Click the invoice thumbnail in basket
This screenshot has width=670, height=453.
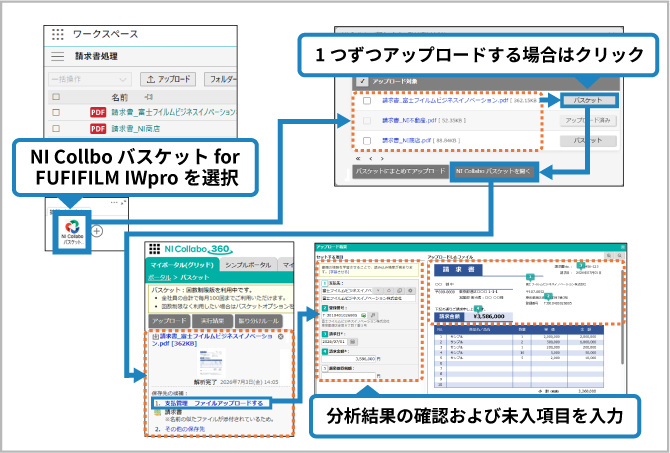coord(212,363)
